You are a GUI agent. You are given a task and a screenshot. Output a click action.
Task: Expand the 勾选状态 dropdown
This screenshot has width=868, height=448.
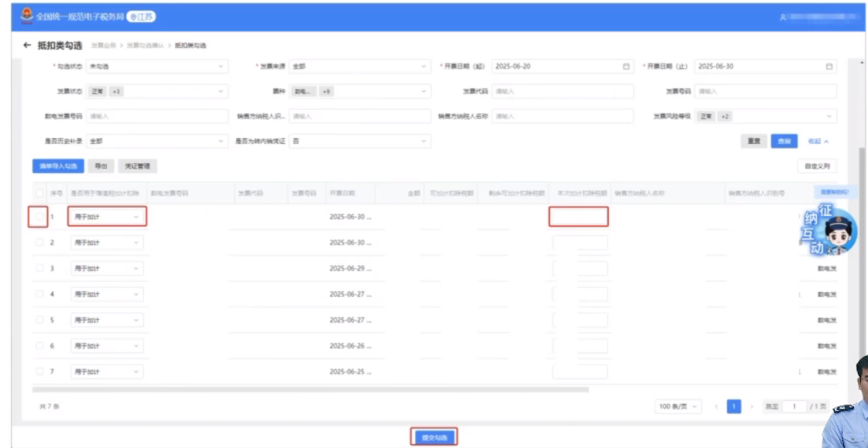157,66
